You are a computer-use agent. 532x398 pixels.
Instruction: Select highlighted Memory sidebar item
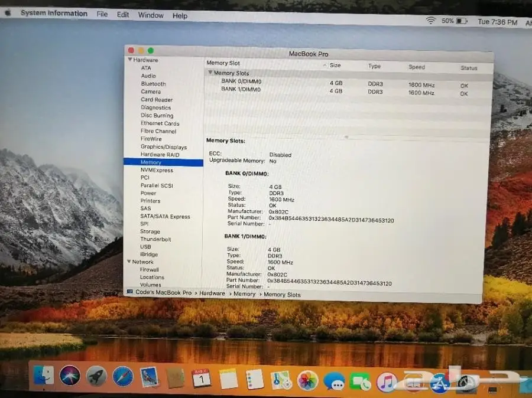[163, 162]
